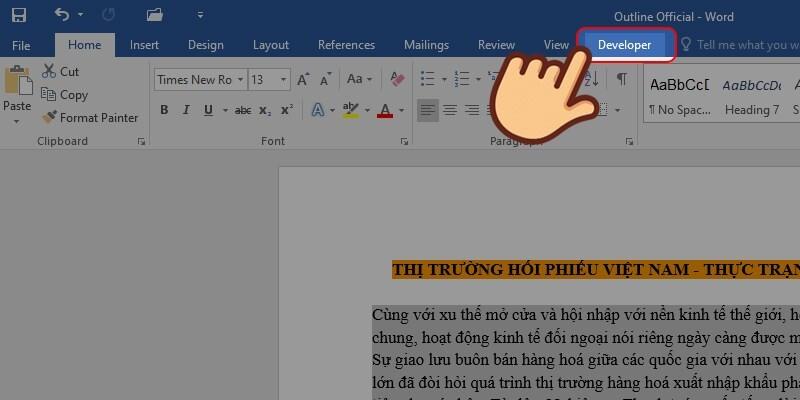Cut the selected text

tap(61, 71)
